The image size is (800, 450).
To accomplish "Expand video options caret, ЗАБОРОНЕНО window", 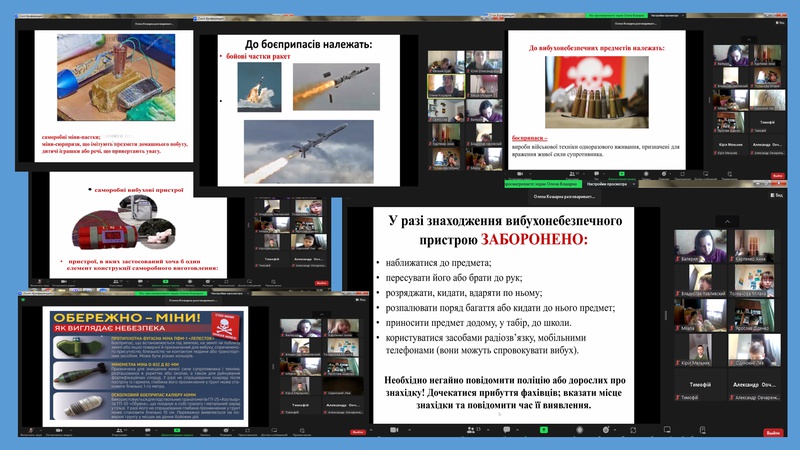I will tap(409, 430).
